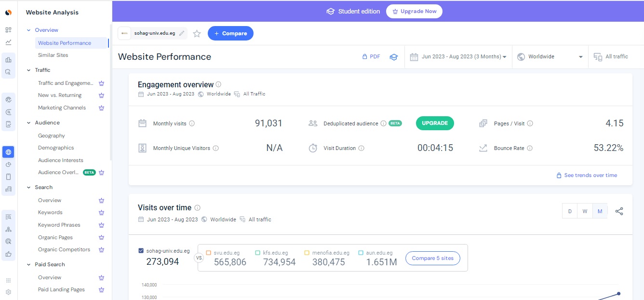Viewport: 644px width, 300px height.
Task: Open the date range dropdown Jun 2023 - Aug 2023
Action: [x=458, y=57]
